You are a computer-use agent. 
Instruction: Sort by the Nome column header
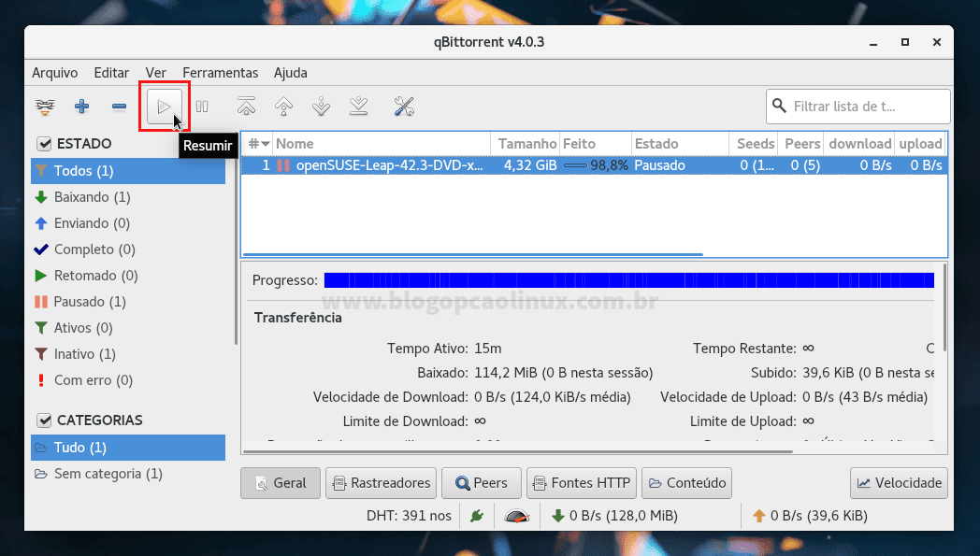click(382, 144)
